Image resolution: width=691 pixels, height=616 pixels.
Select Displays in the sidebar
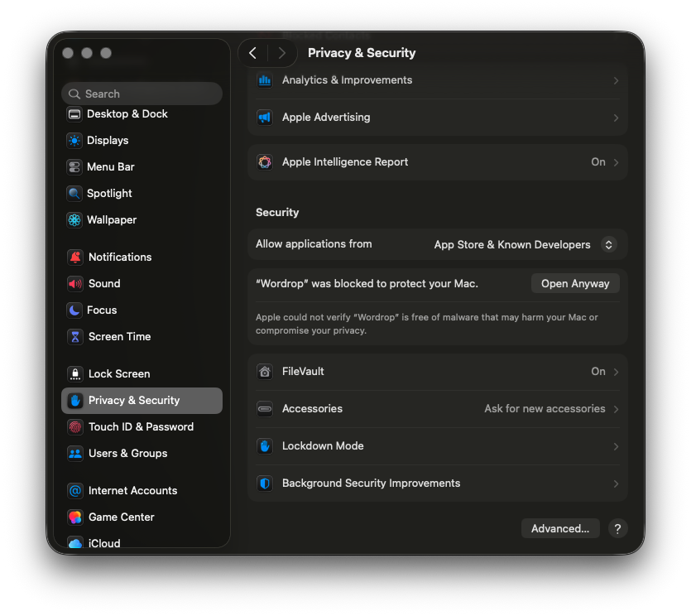pyautogui.click(x=142, y=141)
